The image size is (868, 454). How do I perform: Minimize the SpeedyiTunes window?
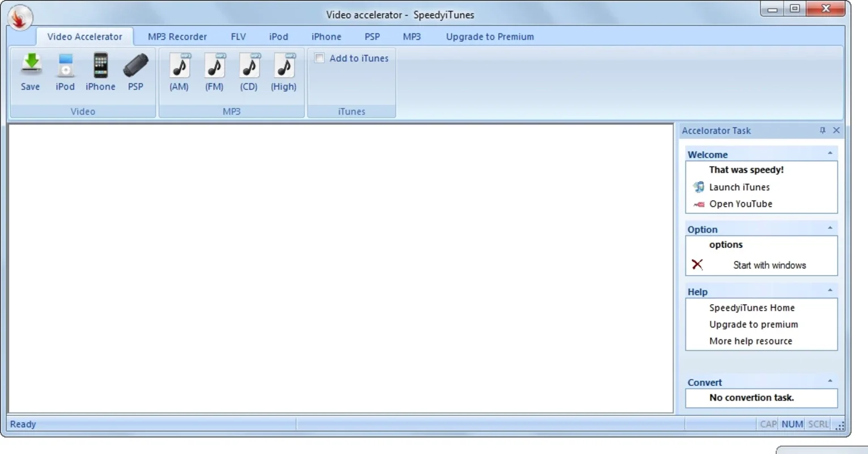tap(772, 9)
